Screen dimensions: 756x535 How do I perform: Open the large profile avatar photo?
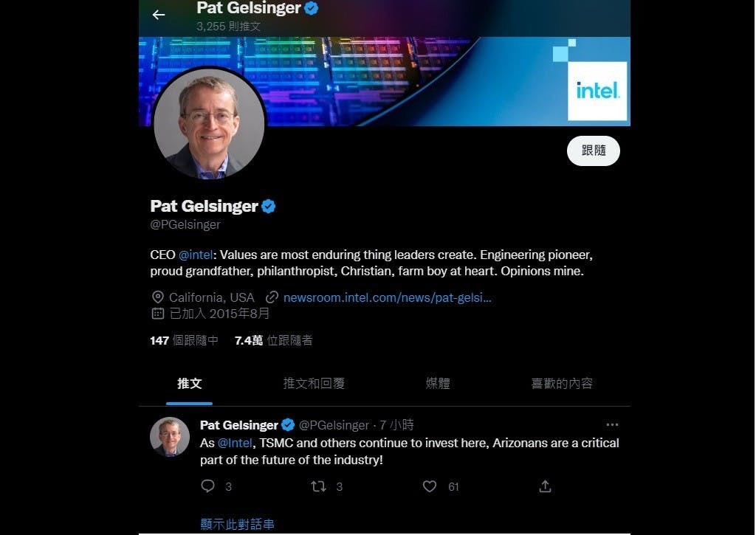tap(209, 123)
